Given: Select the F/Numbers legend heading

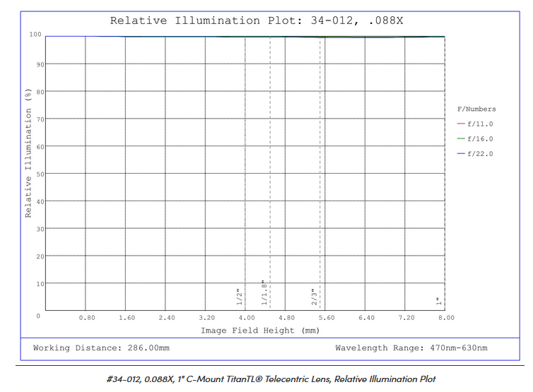Looking at the screenshot, I should pyautogui.click(x=476, y=109).
